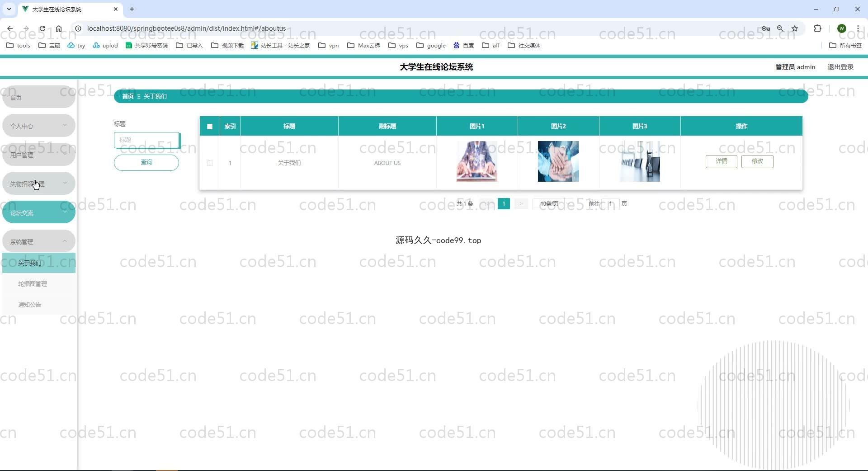868x471 pixels.
Task: Select page 1 in pagination
Action: click(504, 204)
